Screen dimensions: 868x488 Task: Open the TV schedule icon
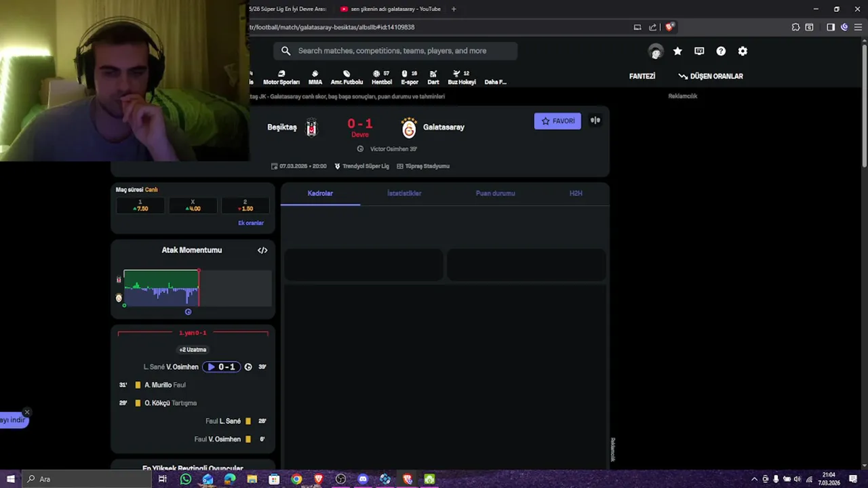click(x=699, y=51)
